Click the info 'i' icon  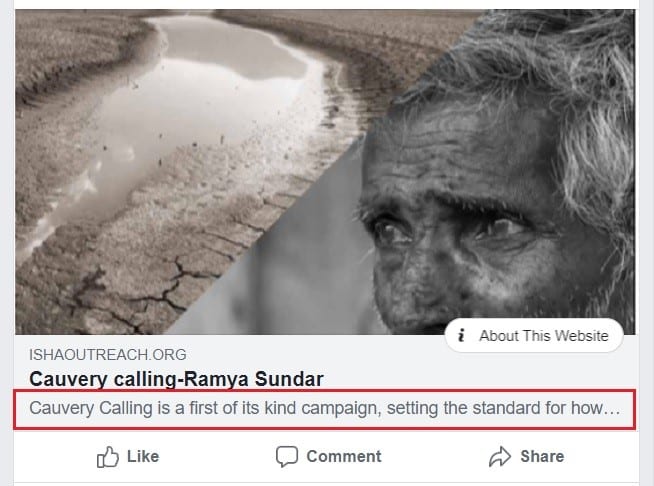click(461, 336)
